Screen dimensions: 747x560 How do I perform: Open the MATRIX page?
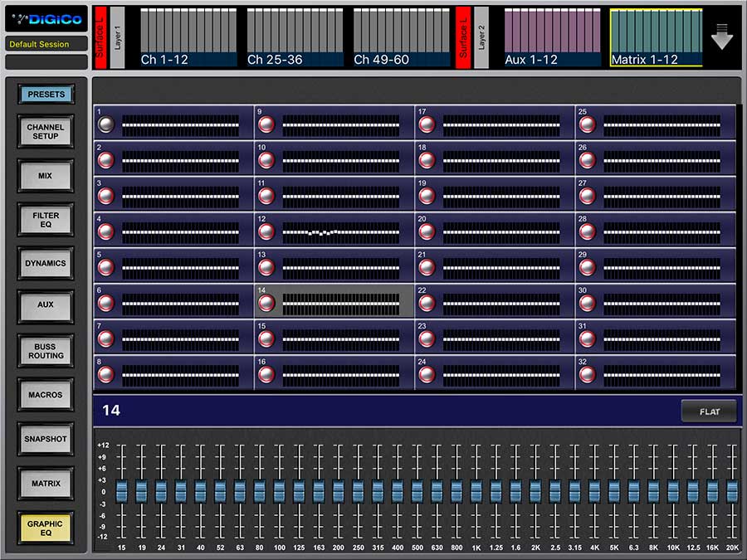[46, 484]
